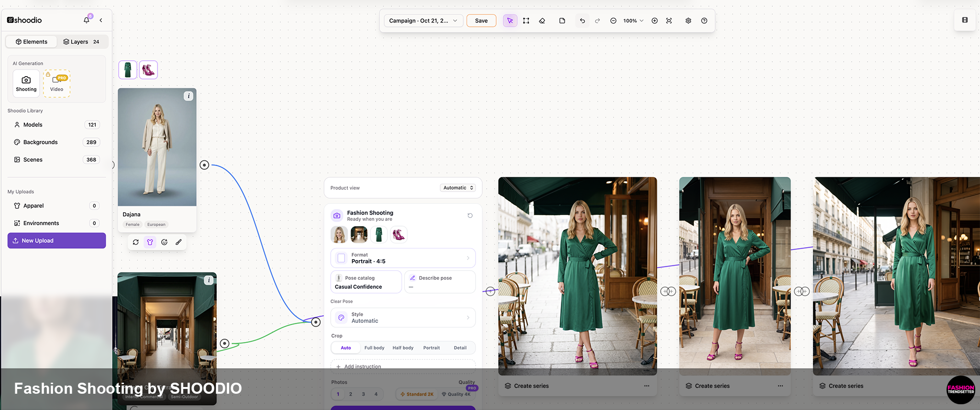Open the Campaign name dropdown
This screenshot has width=980, height=410.
pos(423,21)
